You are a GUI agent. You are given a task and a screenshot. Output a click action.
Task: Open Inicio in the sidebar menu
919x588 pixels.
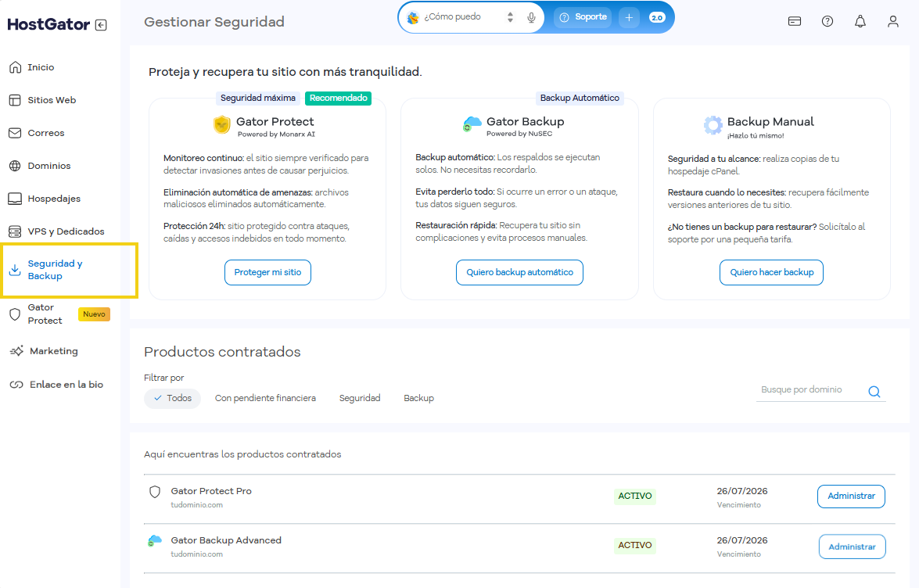41,67
